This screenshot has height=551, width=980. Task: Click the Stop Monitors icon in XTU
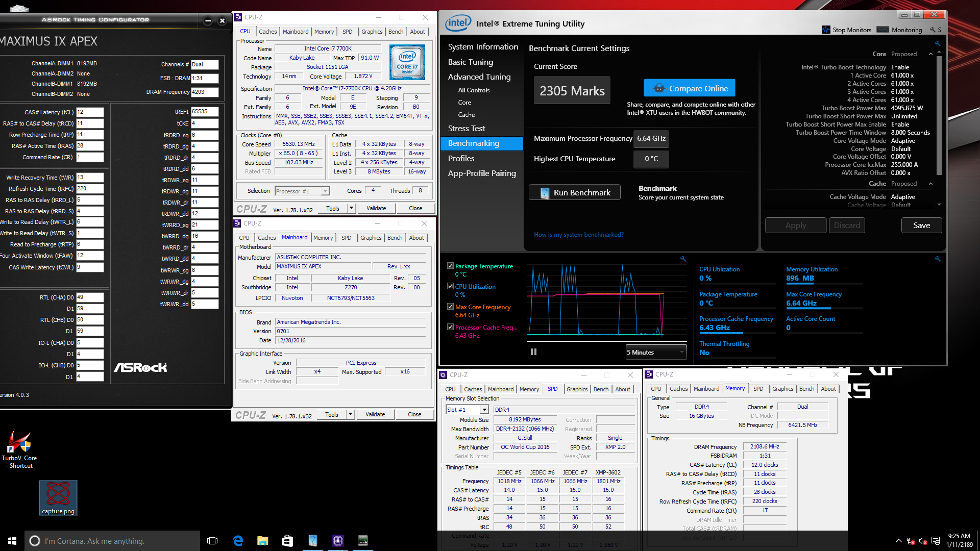[x=826, y=30]
